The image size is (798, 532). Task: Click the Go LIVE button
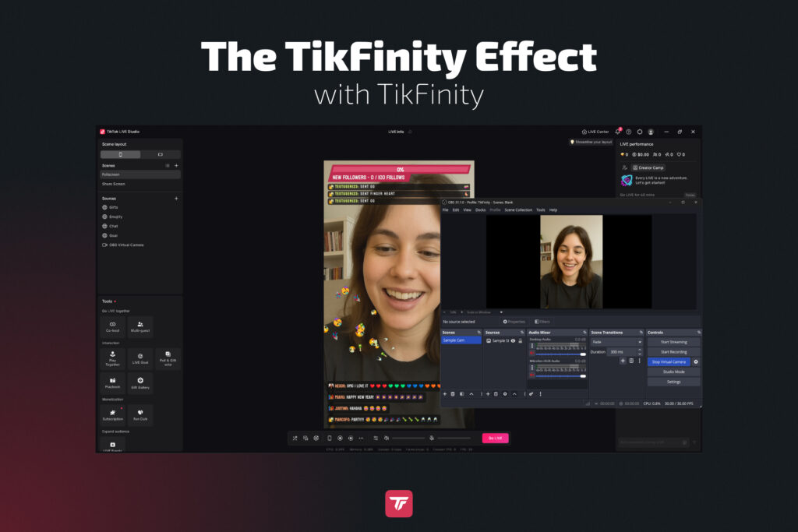495,438
